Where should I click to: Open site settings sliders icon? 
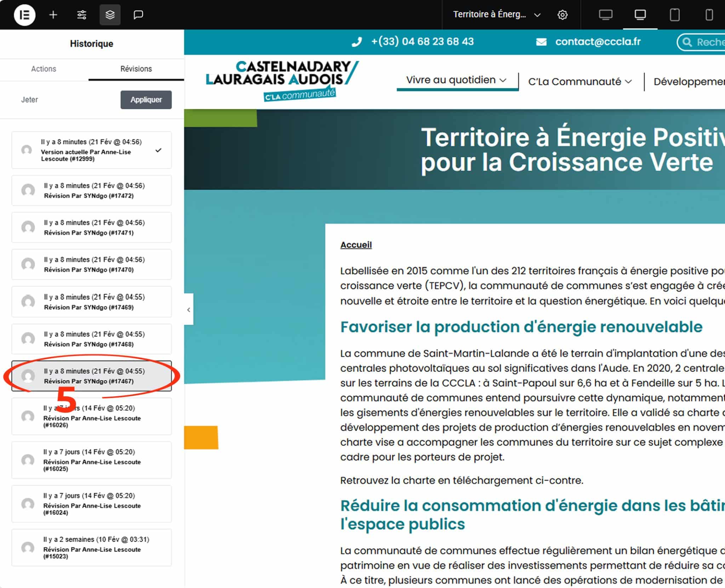point(82,15)
